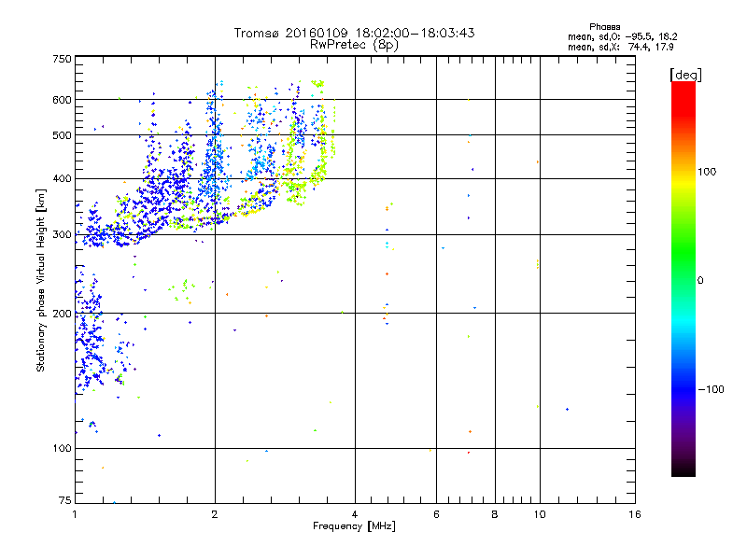747x560 pixels.
Task: Click the '750' y-axis tick label
Action: tap(62, 59)
